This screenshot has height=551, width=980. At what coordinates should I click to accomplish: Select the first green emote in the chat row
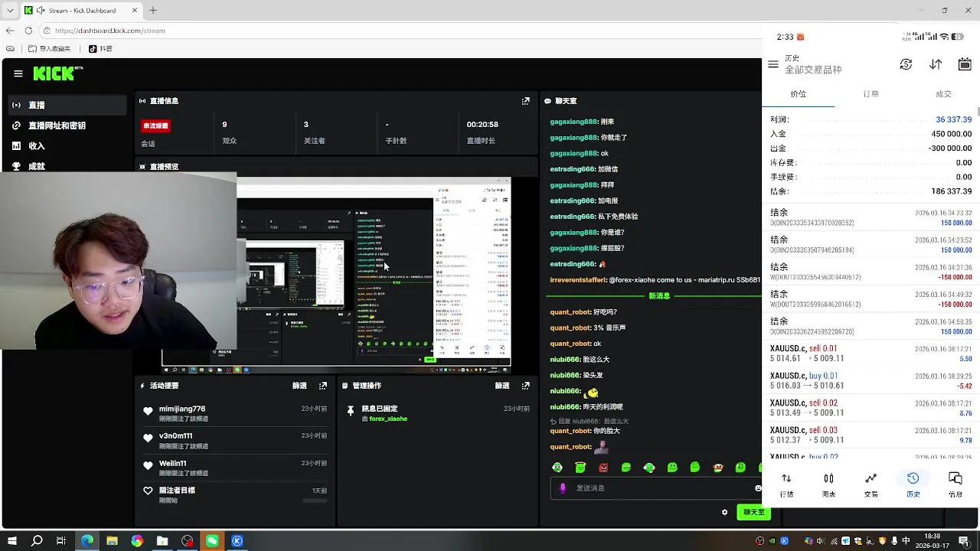click(x=557, y=468)
